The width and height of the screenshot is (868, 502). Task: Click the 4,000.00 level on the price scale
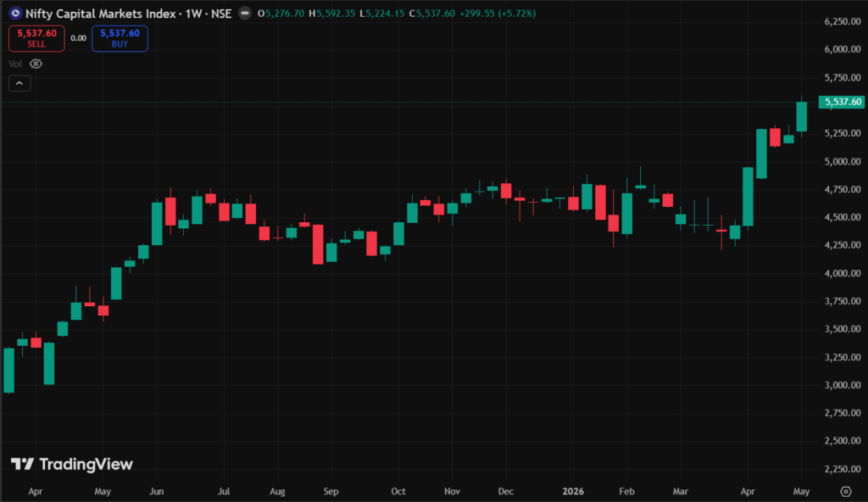point(843,273)
